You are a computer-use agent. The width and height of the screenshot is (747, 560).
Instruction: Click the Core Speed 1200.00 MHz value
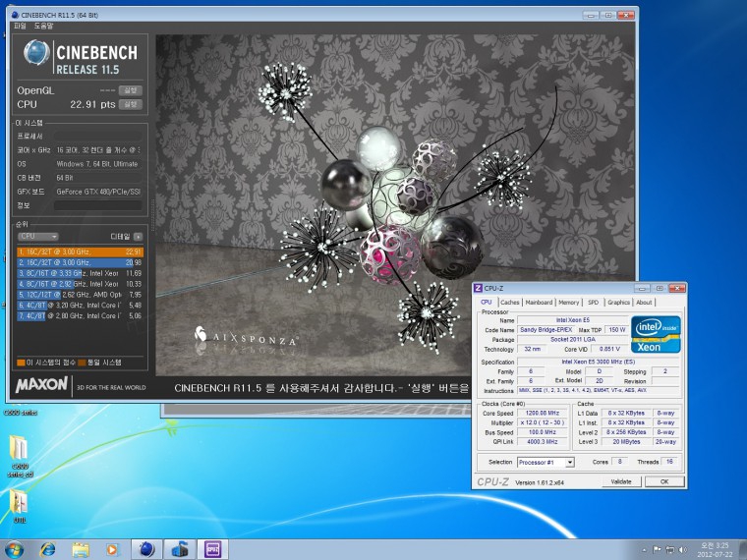[x=543, y=414]
